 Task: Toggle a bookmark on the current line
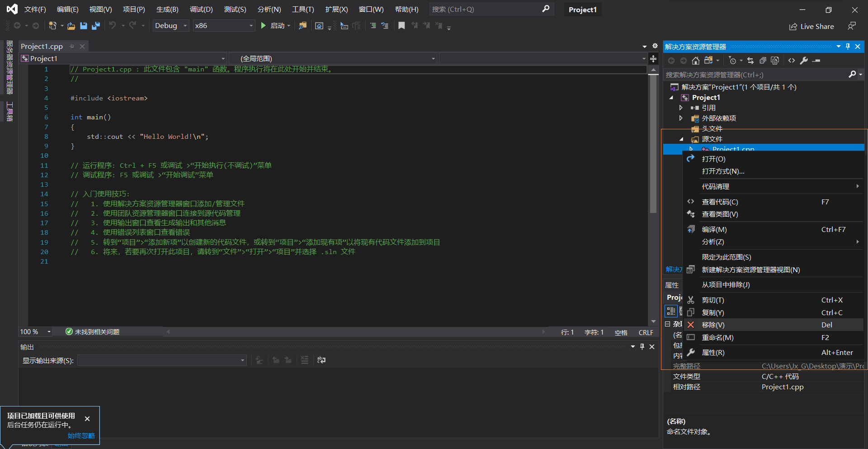[401, 26]
